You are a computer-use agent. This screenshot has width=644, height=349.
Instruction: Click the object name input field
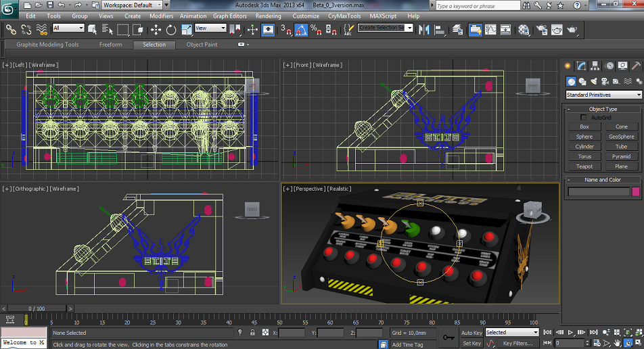pyautogui.click(x=599, y=192)
